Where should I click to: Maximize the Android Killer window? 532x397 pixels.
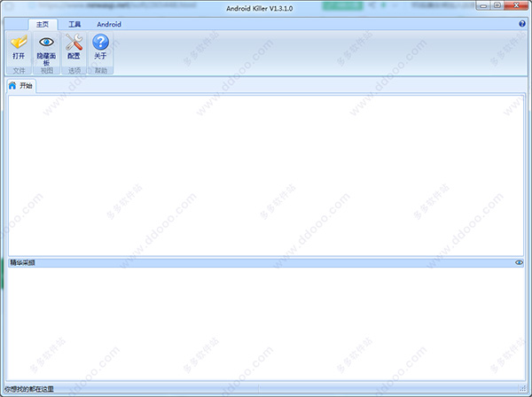[497, 5]
